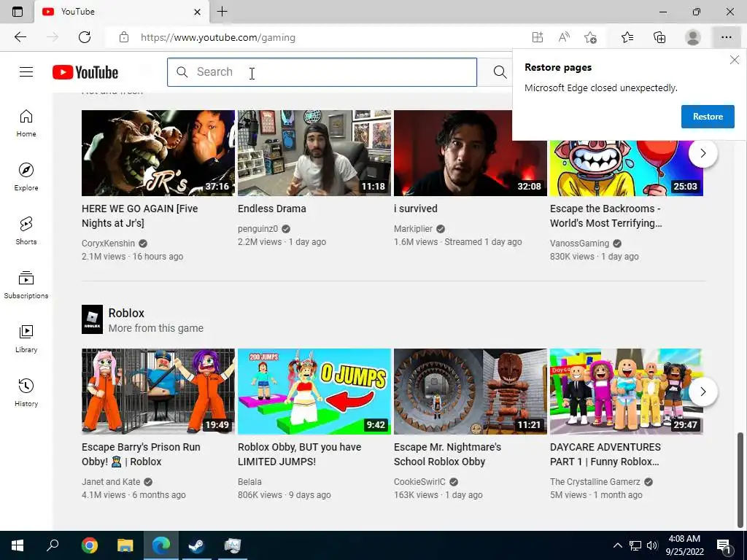Open the Favorites list icon
The width and height of the screenshot is (747, 560).
click(627, 37)
